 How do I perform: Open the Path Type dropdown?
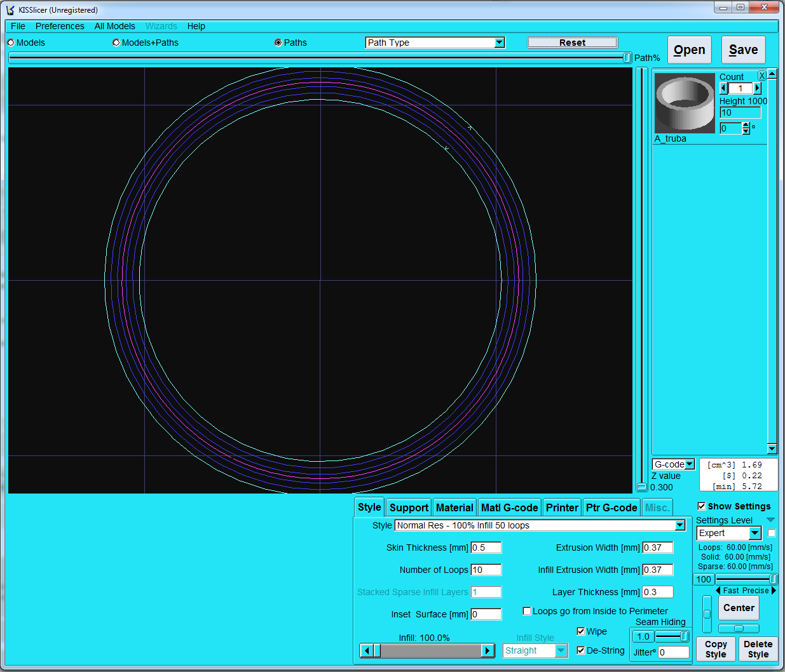point(500,43)
